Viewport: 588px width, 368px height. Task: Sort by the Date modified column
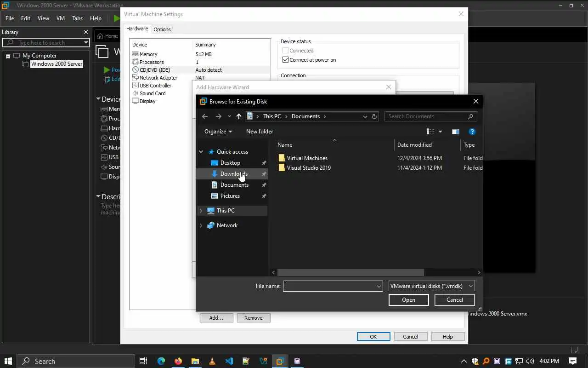pos(414,145)
